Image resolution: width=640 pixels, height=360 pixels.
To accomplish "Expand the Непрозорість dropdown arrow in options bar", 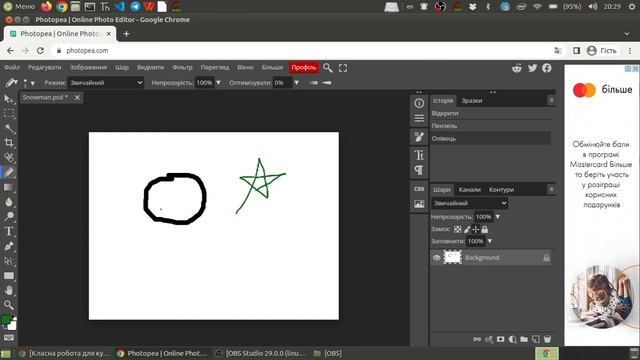I will point(218,82).
